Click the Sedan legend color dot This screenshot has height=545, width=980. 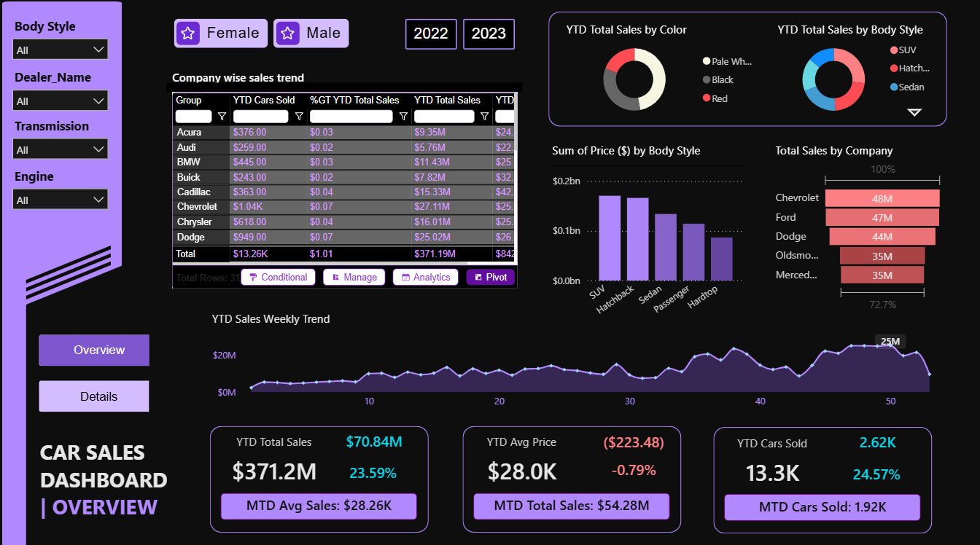(894, 87)
